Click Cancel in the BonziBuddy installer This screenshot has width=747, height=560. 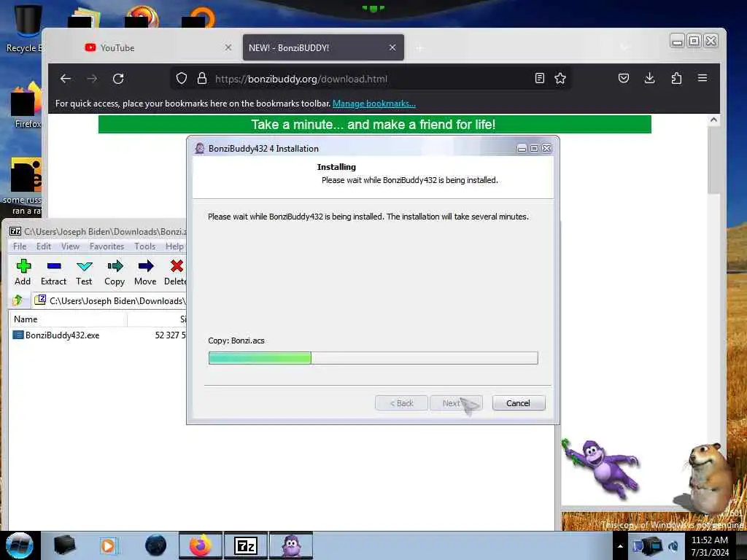pyautogui.click(x=519, y=402)
